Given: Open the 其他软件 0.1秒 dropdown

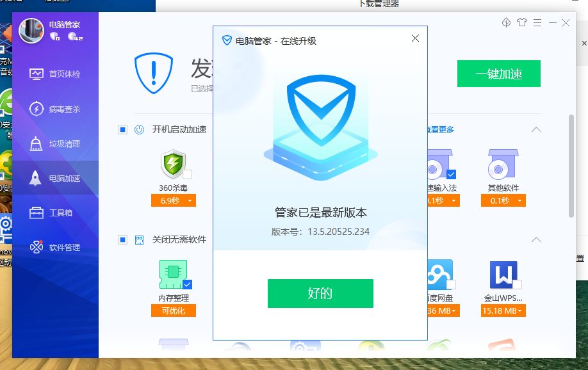Looking at the screenshot, I should (x=503, y=200).
